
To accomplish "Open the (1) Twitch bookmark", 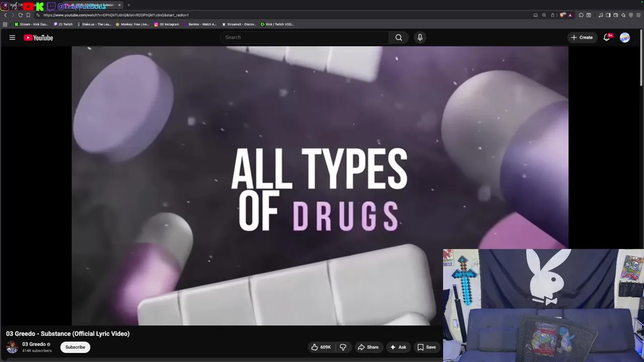I will click(x=63, y=24).
